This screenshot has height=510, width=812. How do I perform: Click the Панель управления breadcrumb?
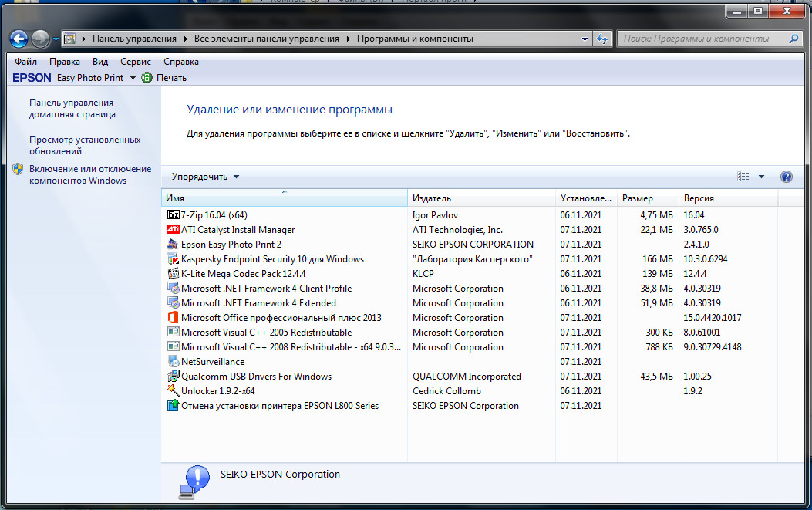coord(134,39)
